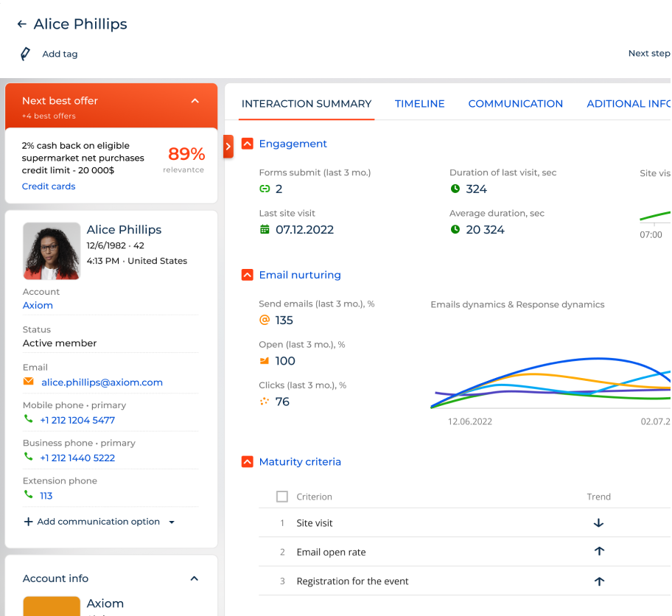The height and width of the screenshot is (616, 672).
Task: Open the Add communication option dropdown
Action: pyautogui.click(x=172, y=521)
